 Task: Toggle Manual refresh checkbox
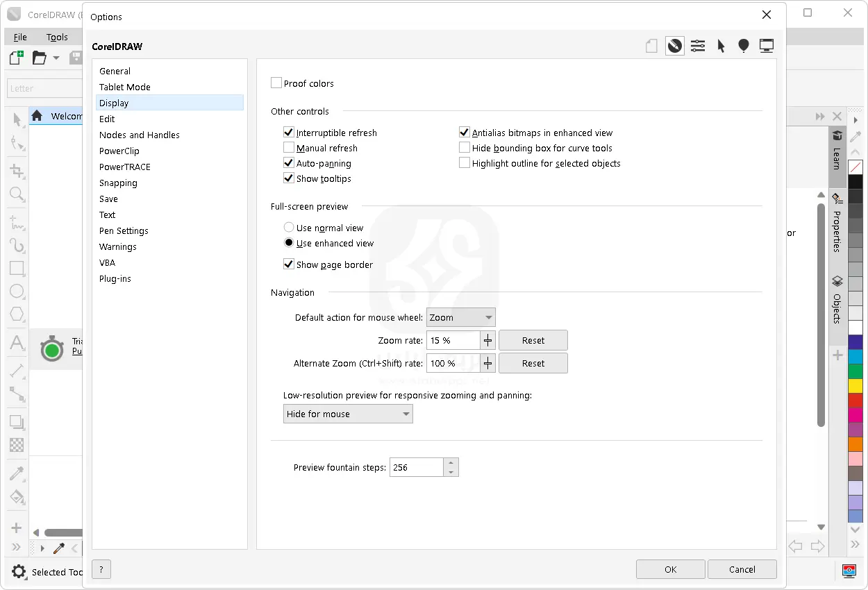289,148
